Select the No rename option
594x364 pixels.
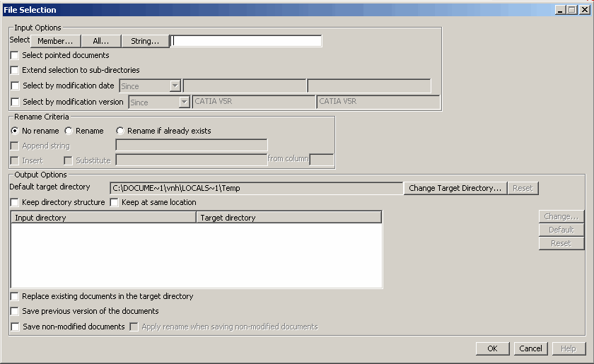click(x=15, y=131)
